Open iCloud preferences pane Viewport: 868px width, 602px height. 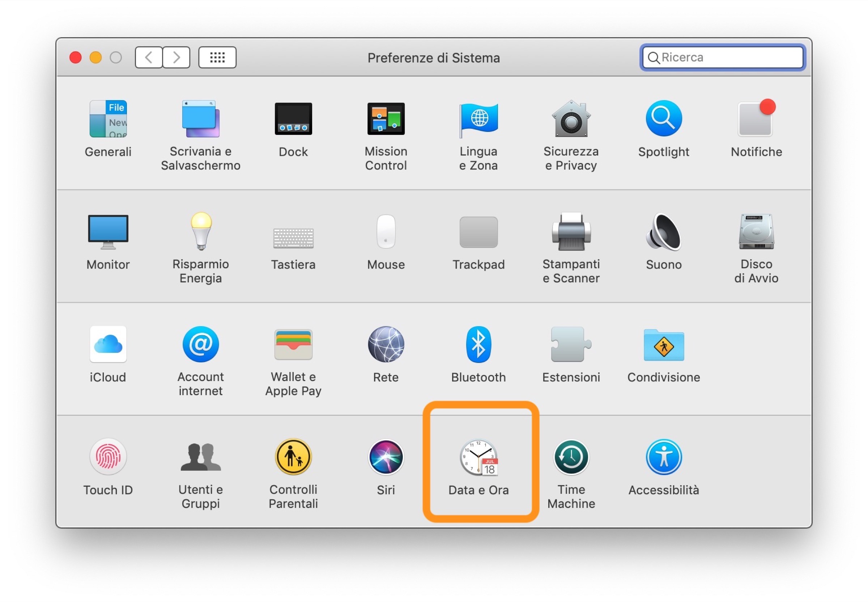(108, 344)
